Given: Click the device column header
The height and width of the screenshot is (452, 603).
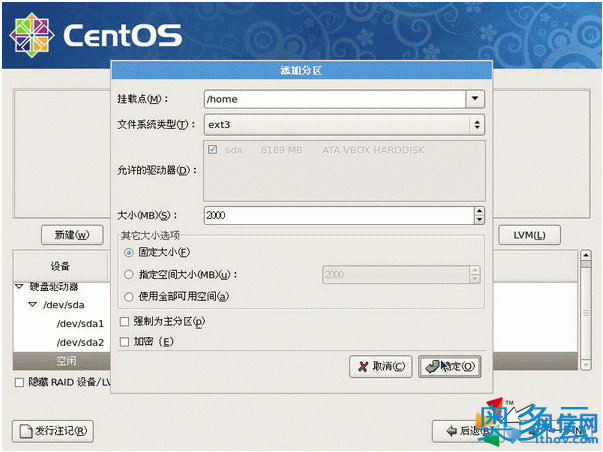Looking at the screenshot, I should tap(62, 266).
